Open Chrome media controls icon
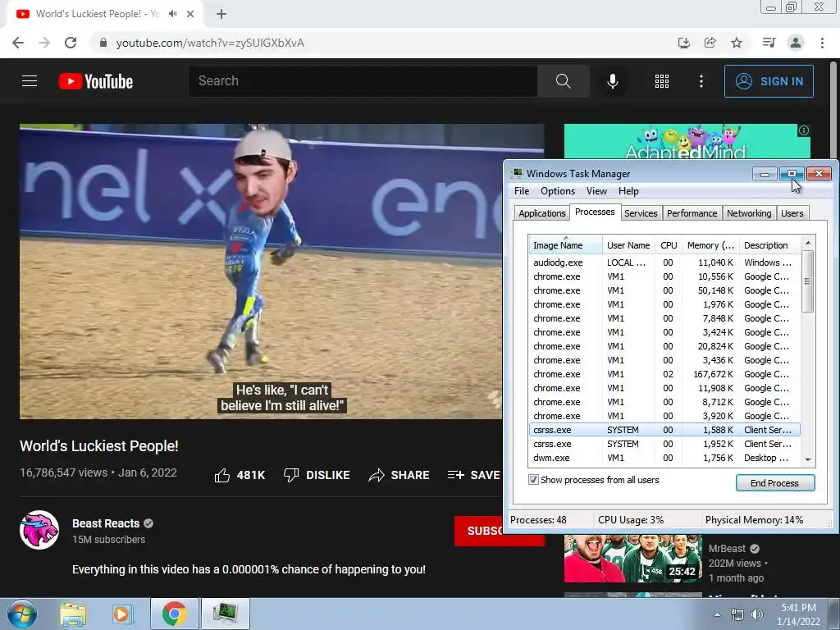The width and height of the screenshot is (840, 630). point(769,43)
